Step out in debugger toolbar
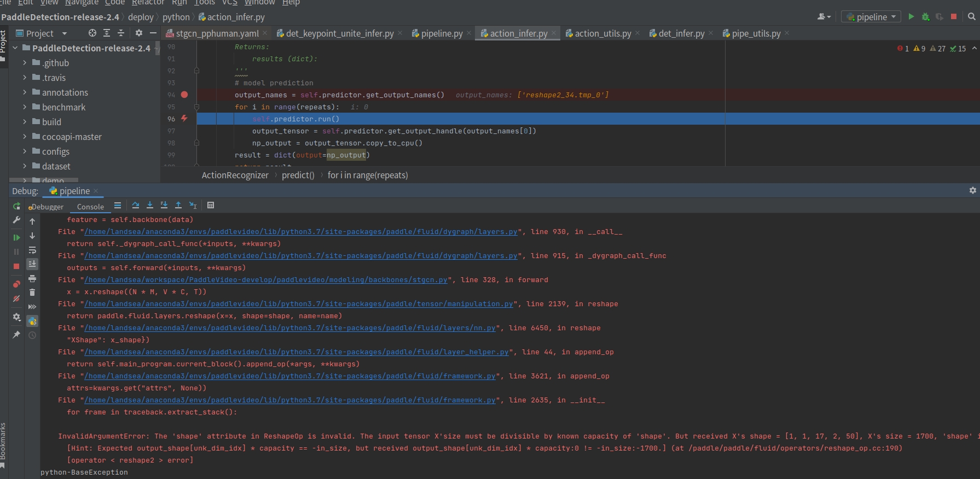980x479 pixels. (x=178, y=206)
